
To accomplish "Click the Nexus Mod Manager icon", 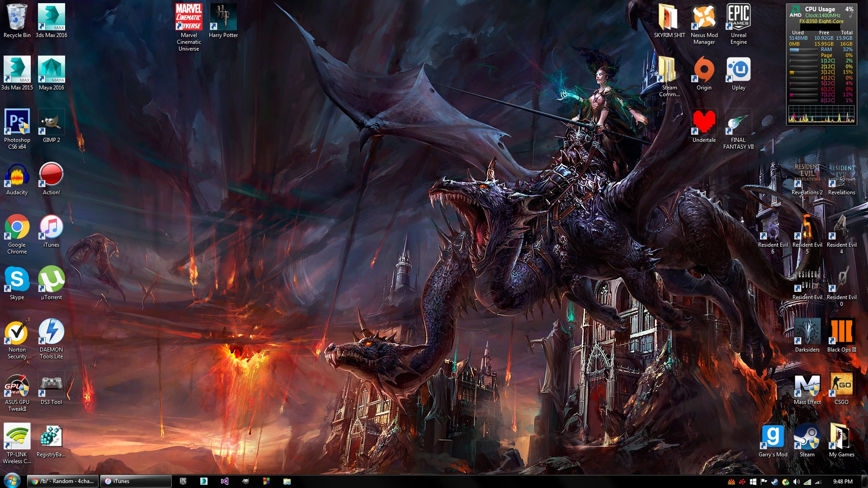I will [x=704, y=24].
